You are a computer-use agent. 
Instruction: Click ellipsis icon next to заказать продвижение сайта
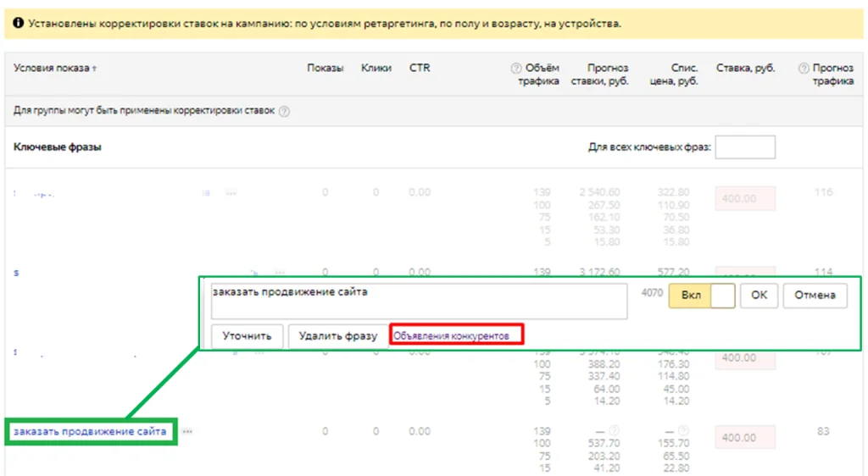(187, 432)
